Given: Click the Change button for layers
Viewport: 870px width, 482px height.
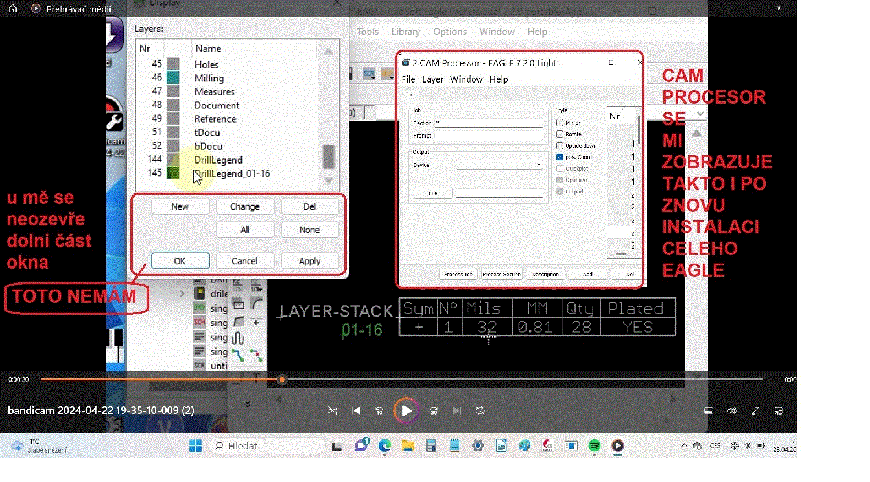Looking at the screenshot, I should click(245, 207).
